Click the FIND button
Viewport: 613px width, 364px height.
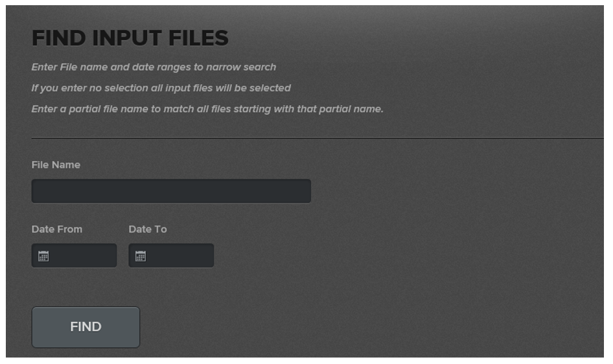pos(86,328)
